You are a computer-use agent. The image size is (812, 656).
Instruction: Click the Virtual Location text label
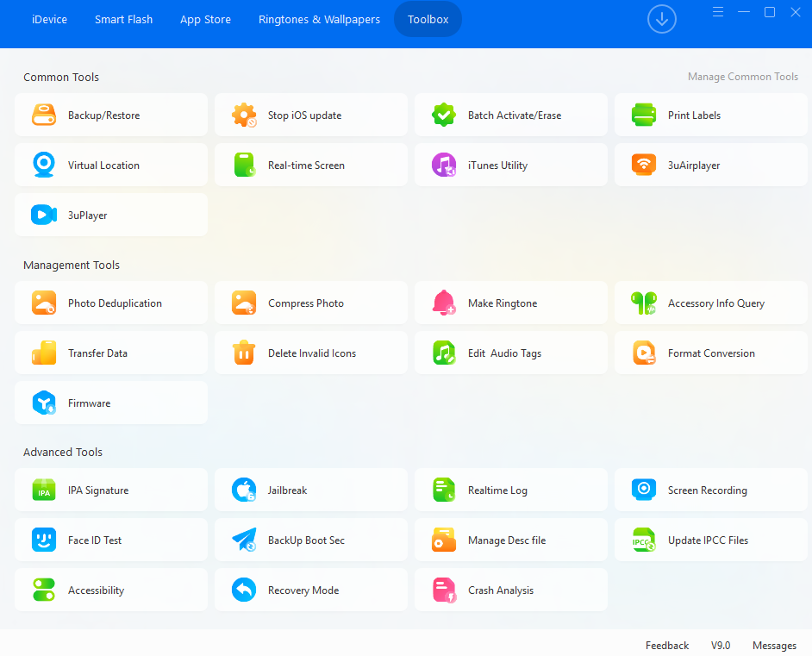(103, 166)
